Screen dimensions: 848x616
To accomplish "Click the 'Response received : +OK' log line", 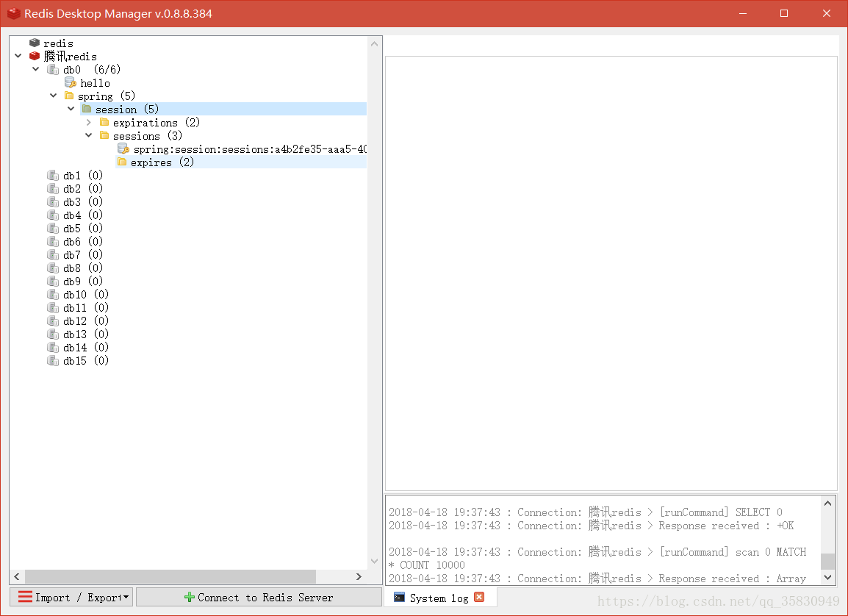I will 591,526.
